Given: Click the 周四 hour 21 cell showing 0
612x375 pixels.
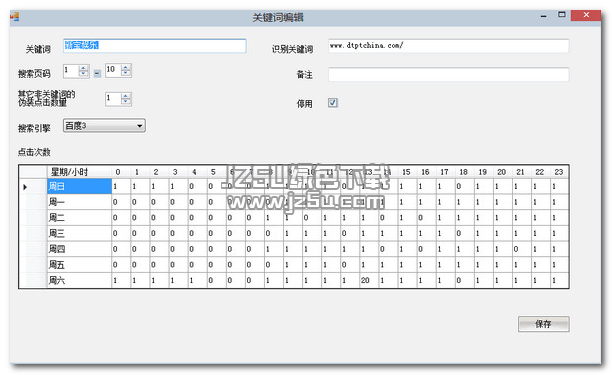Looking at the screenshot, I should click(523, 249).
